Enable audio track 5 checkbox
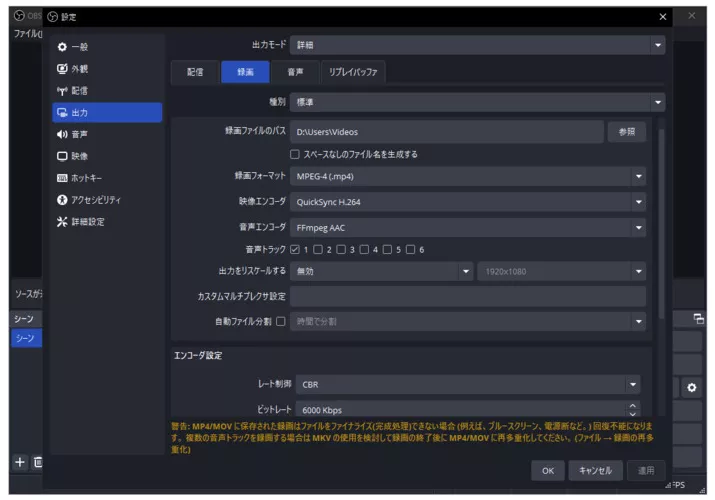 [x=387, y=249]
